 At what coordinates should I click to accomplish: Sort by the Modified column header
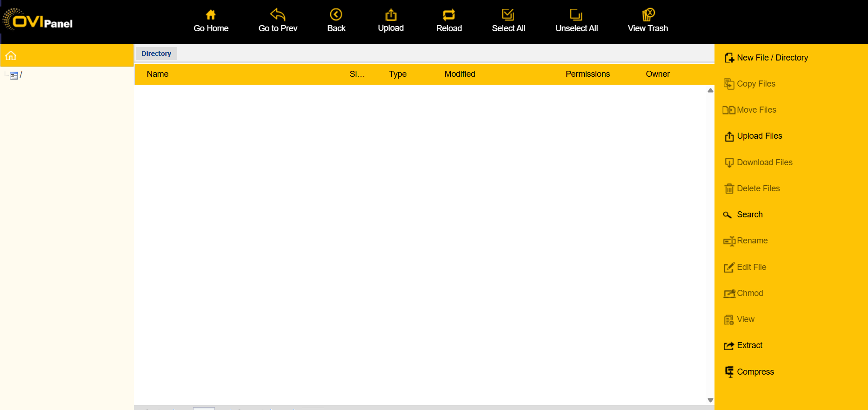tap(460, 74)
